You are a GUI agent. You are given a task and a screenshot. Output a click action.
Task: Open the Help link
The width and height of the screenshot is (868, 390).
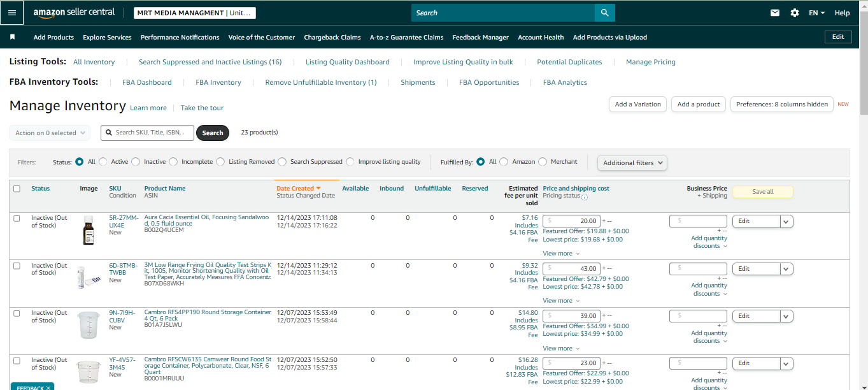(x=842, y=13)
